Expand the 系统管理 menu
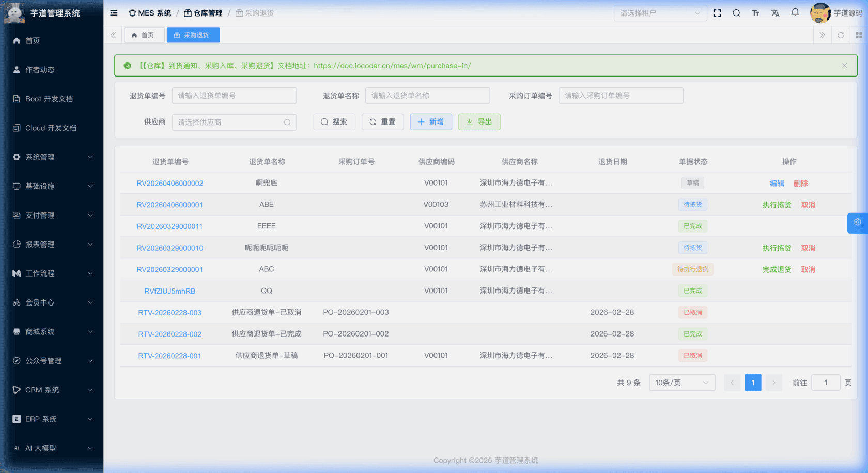 point(41,157)
